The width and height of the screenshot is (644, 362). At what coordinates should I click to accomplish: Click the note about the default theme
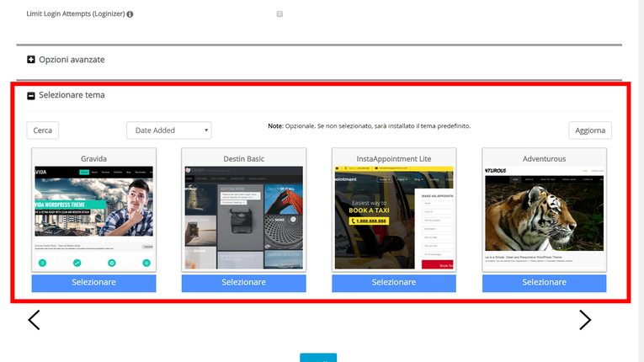370,126
